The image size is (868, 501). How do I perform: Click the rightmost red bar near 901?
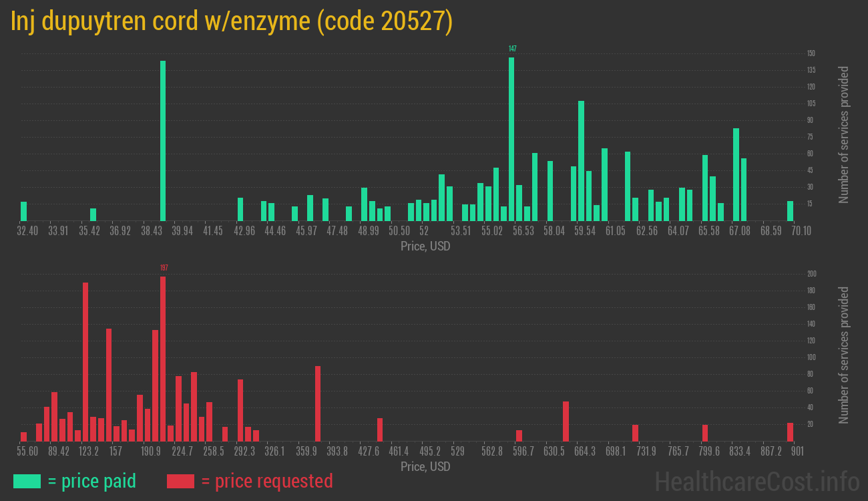790,432
